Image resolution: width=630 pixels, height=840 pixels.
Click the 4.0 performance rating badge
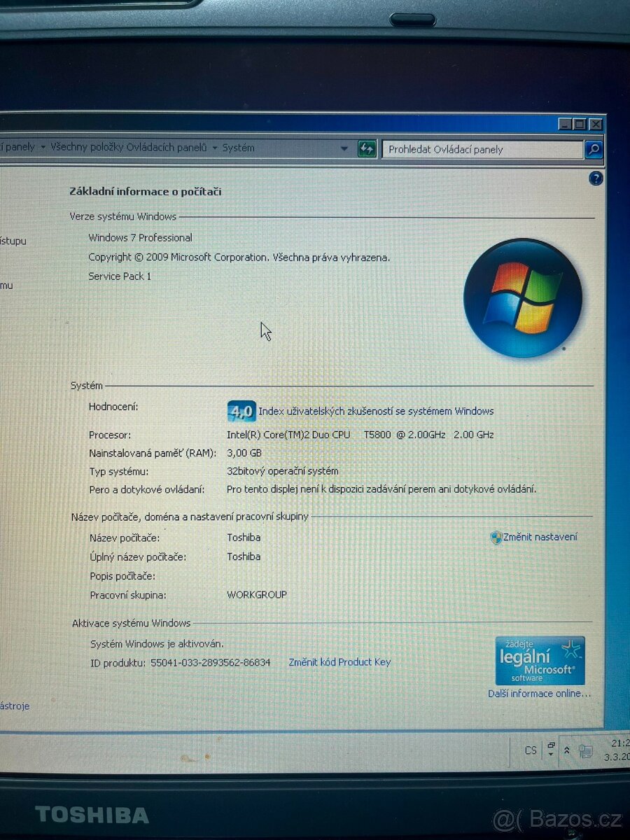point(241,412)
